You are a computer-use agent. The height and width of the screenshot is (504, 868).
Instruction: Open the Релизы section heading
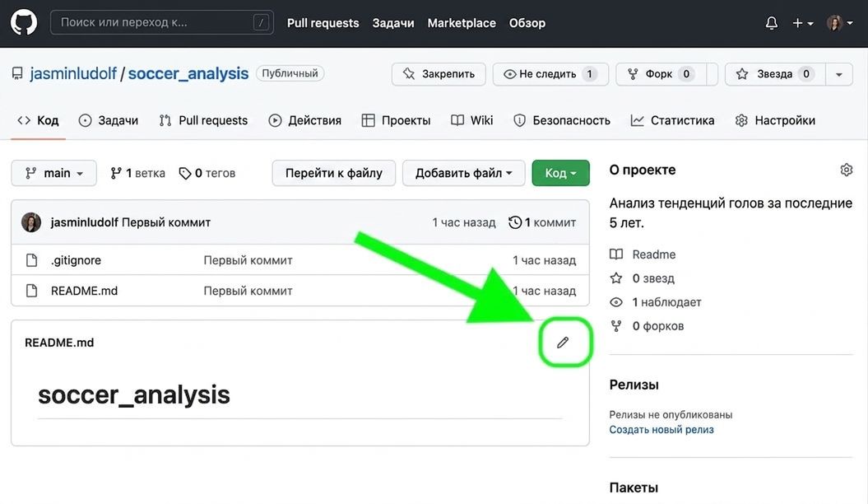[x=634, y=385]
